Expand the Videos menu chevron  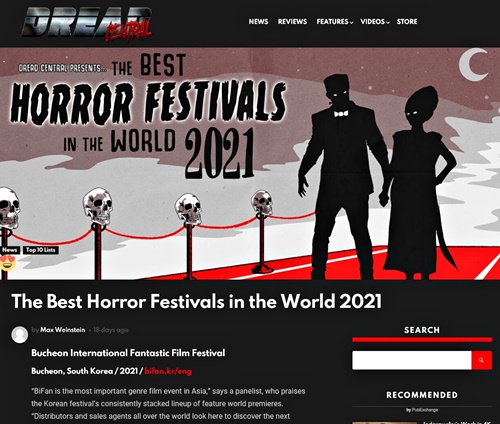pos(387,22)
